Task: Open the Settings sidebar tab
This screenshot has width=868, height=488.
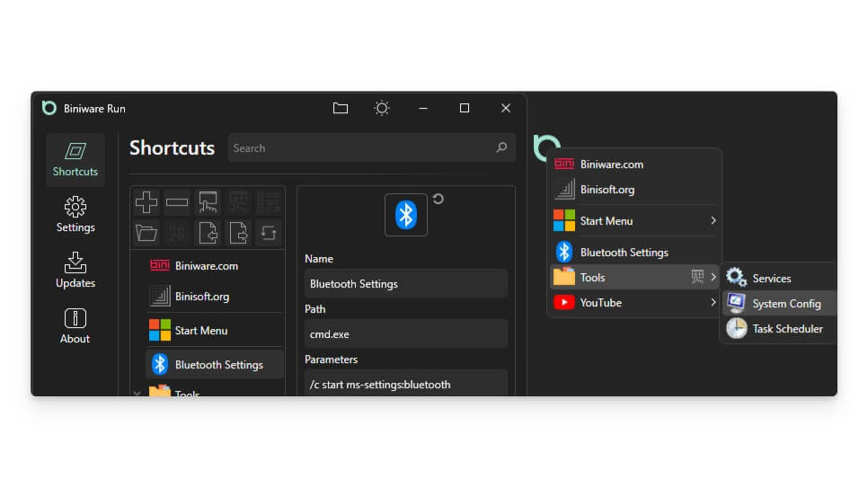Action: [x=75, y=215]
